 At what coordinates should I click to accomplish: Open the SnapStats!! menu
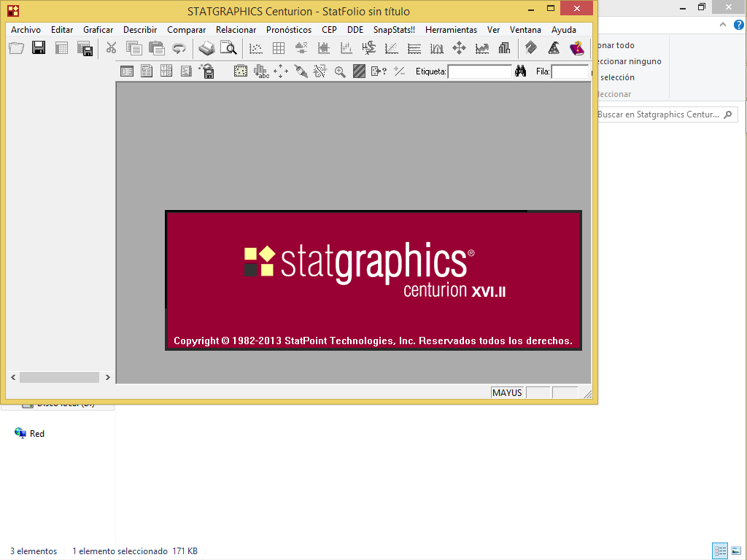point(394,29)
